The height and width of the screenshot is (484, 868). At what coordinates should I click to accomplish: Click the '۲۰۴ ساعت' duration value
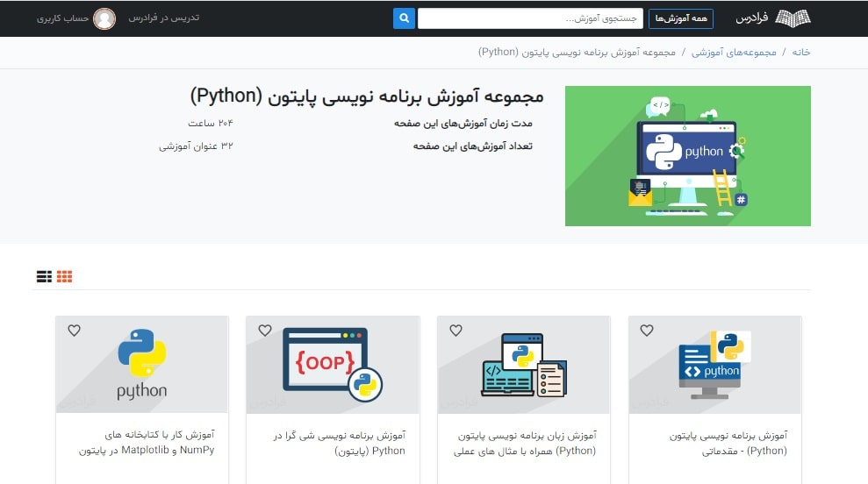click(211, 123)
